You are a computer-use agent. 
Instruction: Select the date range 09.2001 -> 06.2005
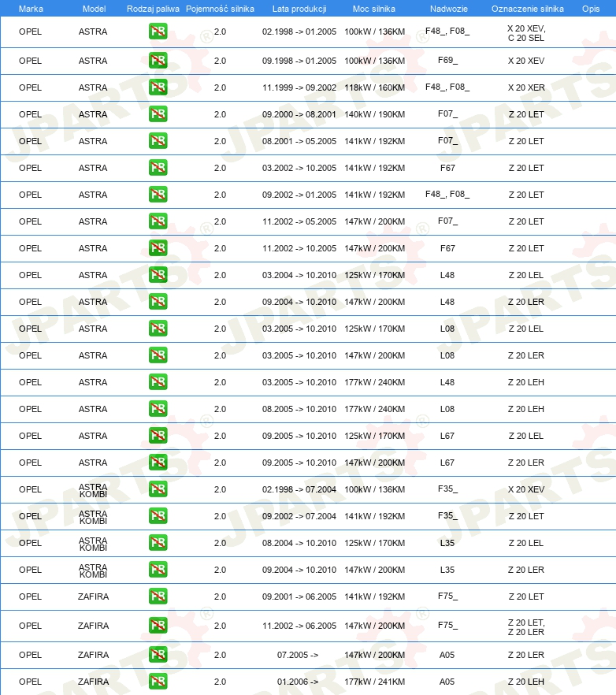(299, 597)
